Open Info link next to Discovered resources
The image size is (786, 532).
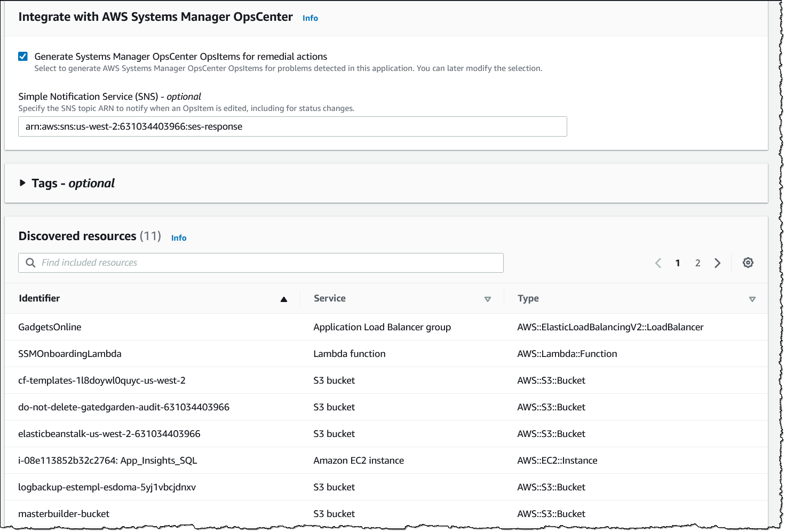point(179,238)
